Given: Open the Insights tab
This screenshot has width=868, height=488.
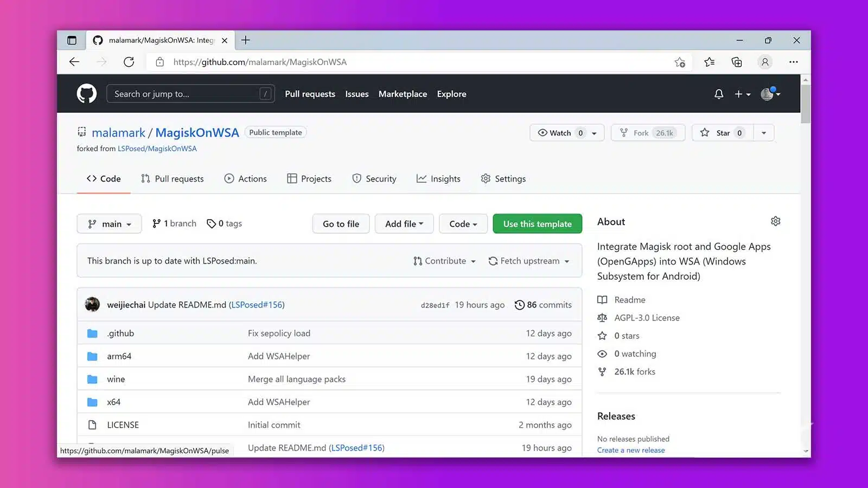Looking at the screenshot, I should coord(438,179).
